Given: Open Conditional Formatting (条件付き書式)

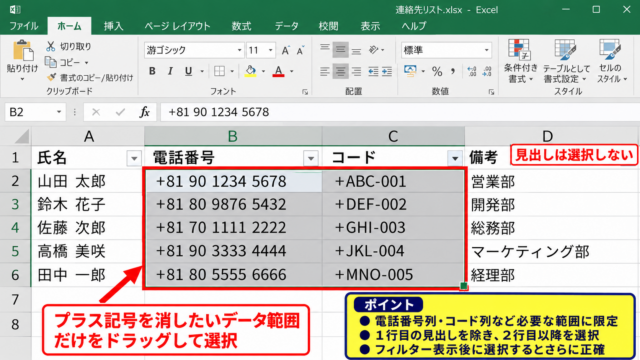Looking at the screenshot, I should pyautogui.click(x=520, y=61).
